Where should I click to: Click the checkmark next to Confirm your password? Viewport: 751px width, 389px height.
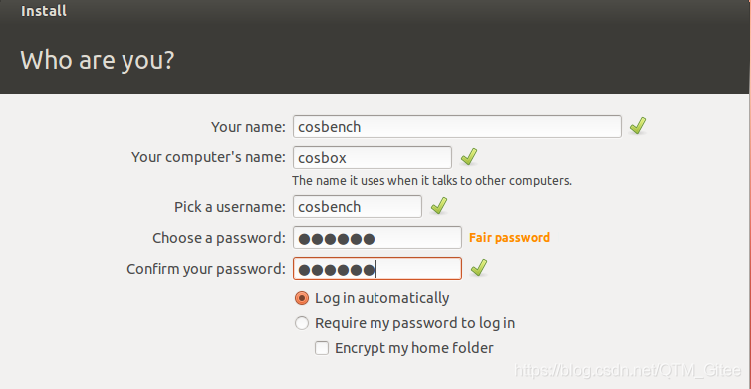(478, 268)
